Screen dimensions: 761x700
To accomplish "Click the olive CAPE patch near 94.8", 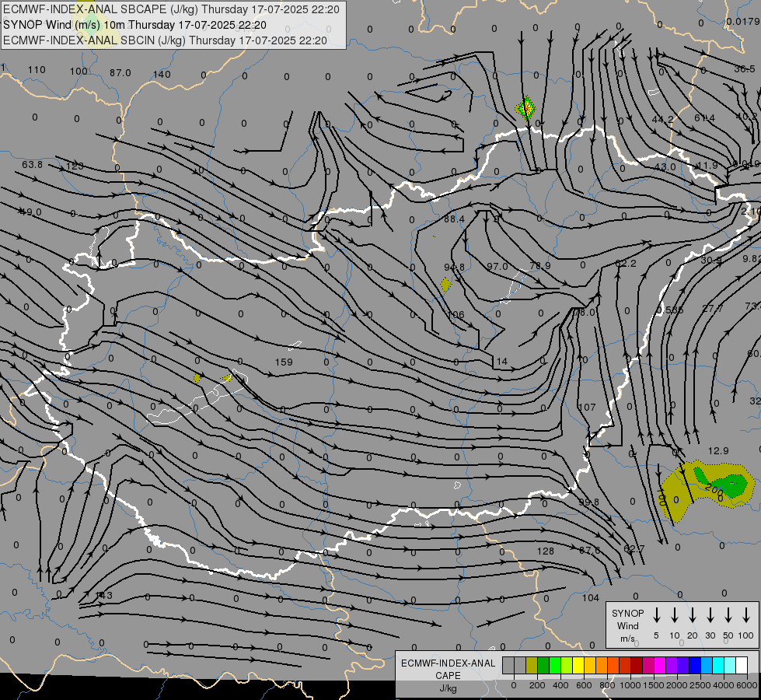I will 445,285.
